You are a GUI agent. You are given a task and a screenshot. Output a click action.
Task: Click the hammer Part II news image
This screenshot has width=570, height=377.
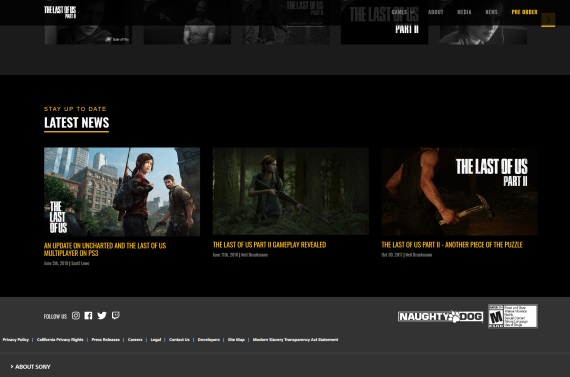[x=459, y=191]
